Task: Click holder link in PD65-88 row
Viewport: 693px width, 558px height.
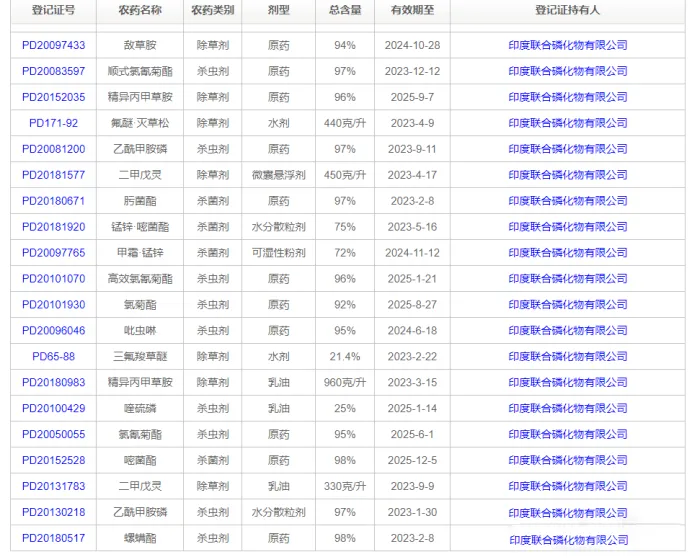Action: (x=568, y=357)
